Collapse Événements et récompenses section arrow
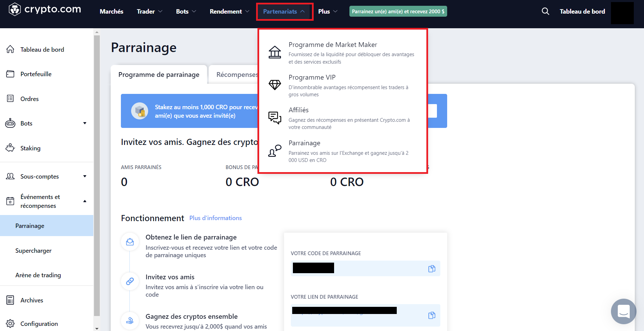 click(x=85, y=201)
